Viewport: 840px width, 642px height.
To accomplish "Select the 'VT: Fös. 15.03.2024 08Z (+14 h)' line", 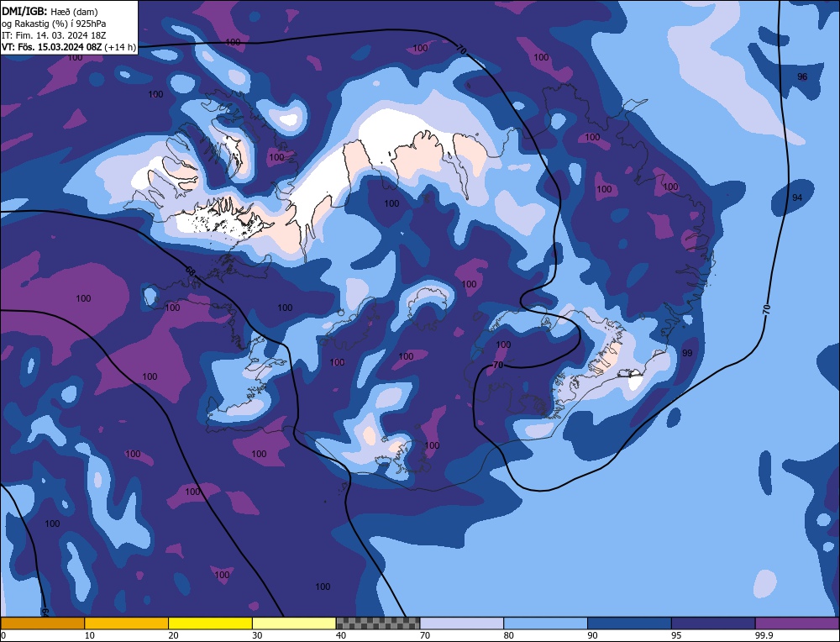I will (69, 47).
